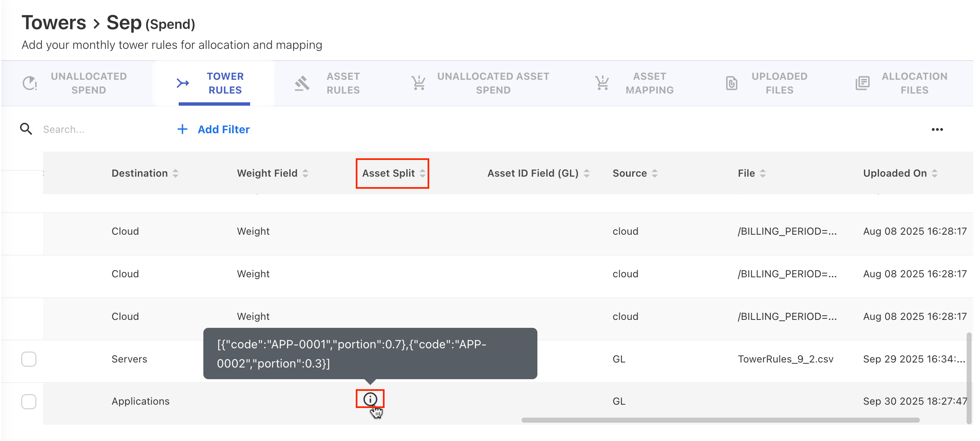
Task: Open the Asset Mapping tab
Action: point(649,83)
